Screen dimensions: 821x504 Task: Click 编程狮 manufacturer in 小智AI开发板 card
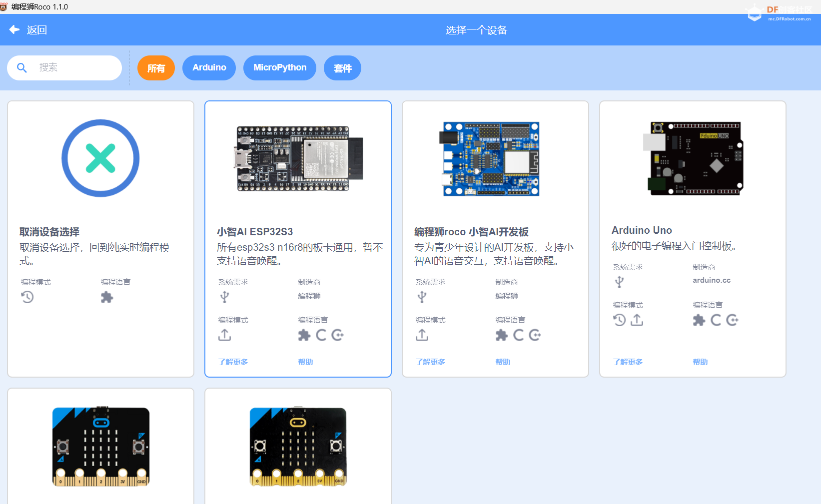click(x=507, y=296)
